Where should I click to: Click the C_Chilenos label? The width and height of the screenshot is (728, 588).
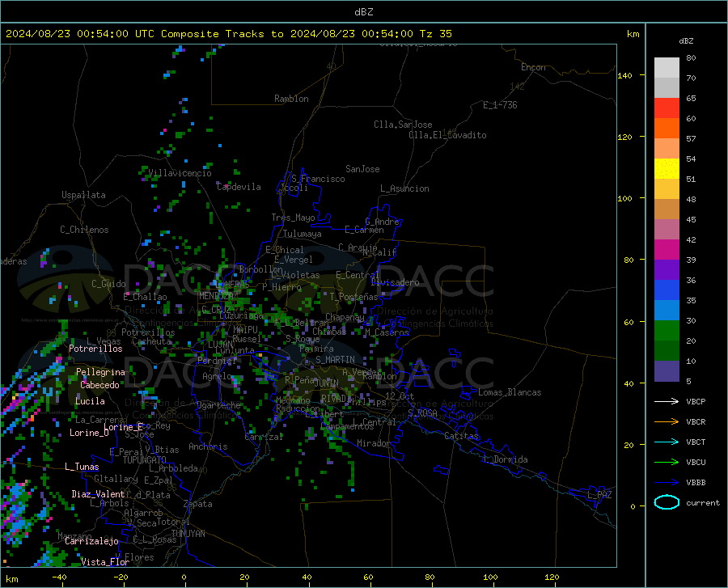(84, 230)
